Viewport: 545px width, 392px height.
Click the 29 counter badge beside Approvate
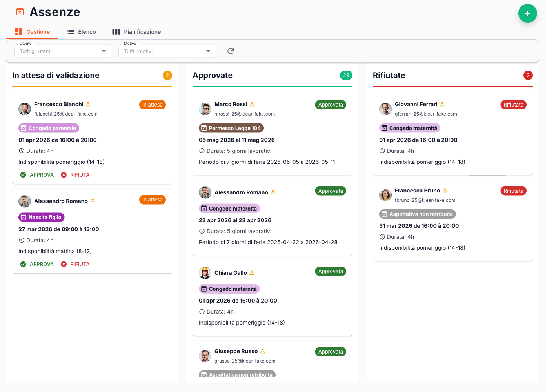coord(346,75)
